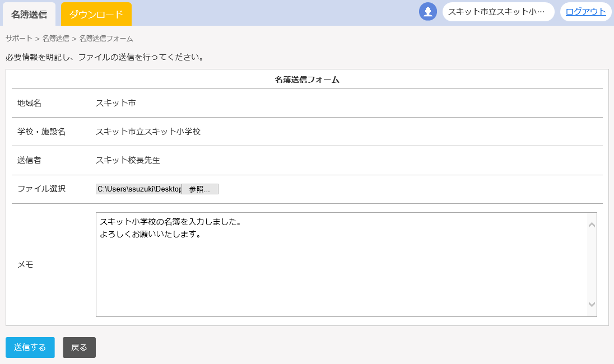Open the ダウンロード tab

click(x=96, y=15)
